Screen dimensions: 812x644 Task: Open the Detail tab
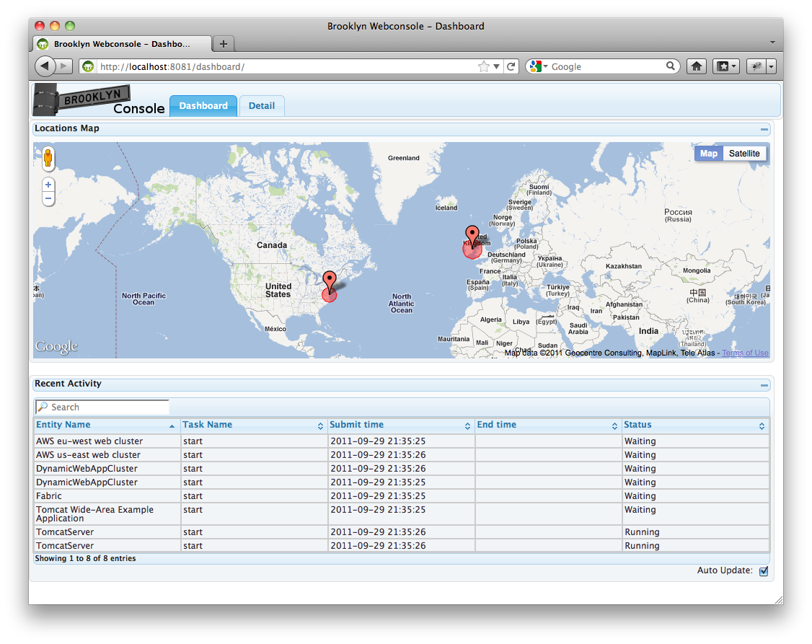261,106
